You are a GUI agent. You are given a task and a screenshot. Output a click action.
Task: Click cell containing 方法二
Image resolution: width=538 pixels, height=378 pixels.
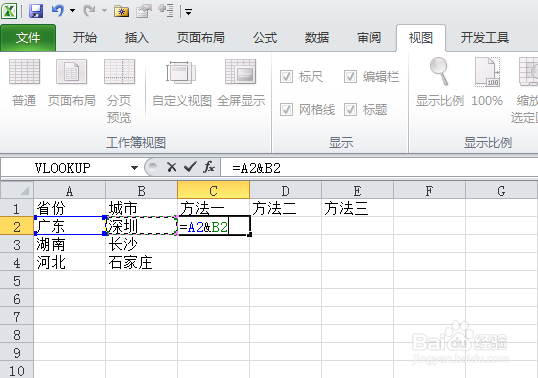tap(285, 208)
